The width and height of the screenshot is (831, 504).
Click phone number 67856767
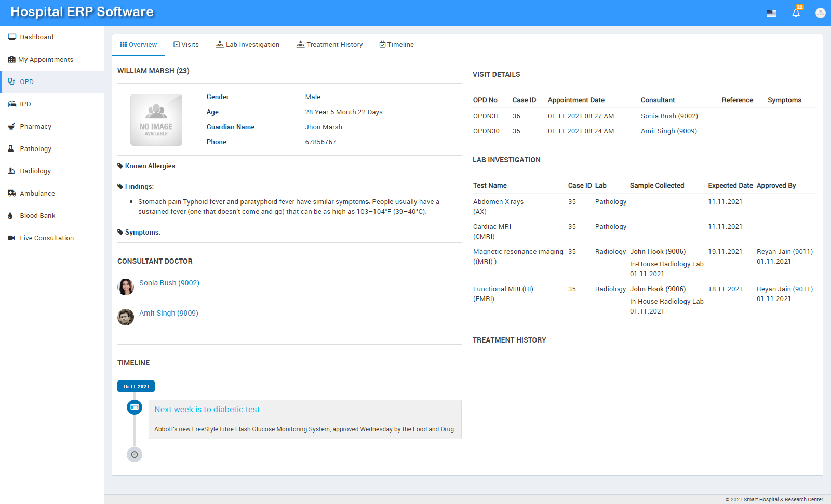point(321,142)
